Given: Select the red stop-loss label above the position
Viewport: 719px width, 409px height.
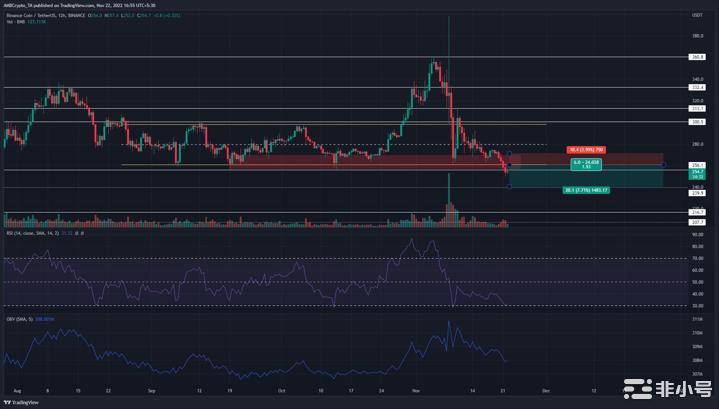Looking at the screenshot, I should [x=587, y=149].
